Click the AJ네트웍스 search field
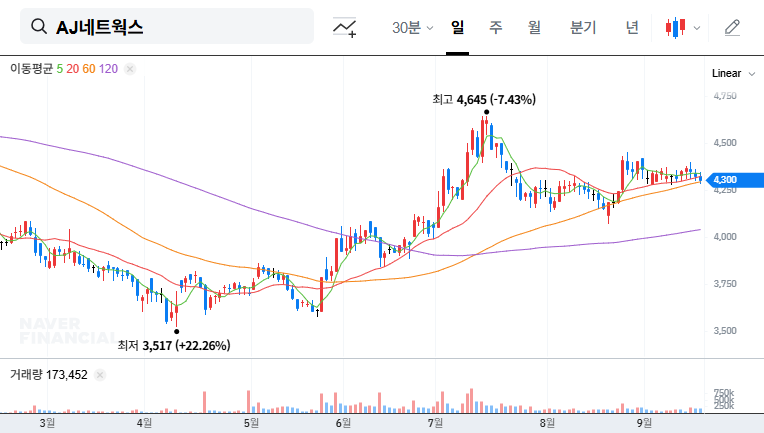This screenshot has width=764, height=433. (x=167, y=26)
